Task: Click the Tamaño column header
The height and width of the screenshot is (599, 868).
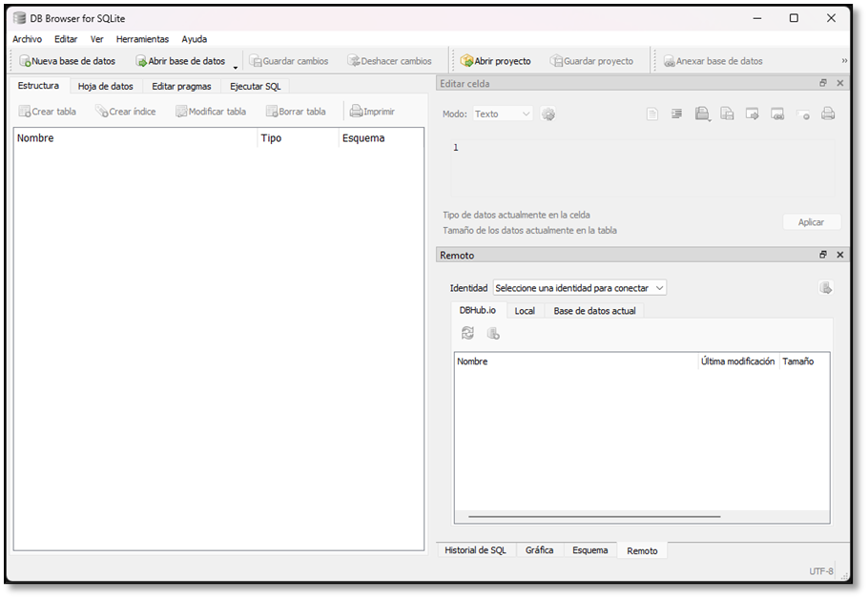Action: click(x=804, y=361)
